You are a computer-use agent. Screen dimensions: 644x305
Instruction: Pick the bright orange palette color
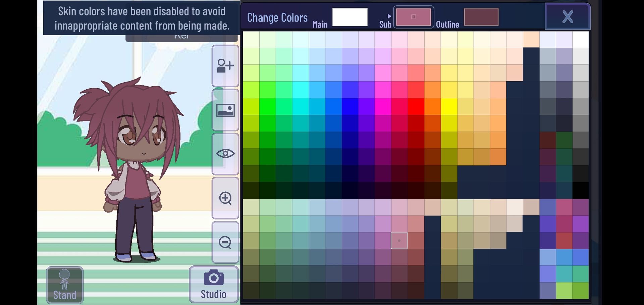(432, 106)
